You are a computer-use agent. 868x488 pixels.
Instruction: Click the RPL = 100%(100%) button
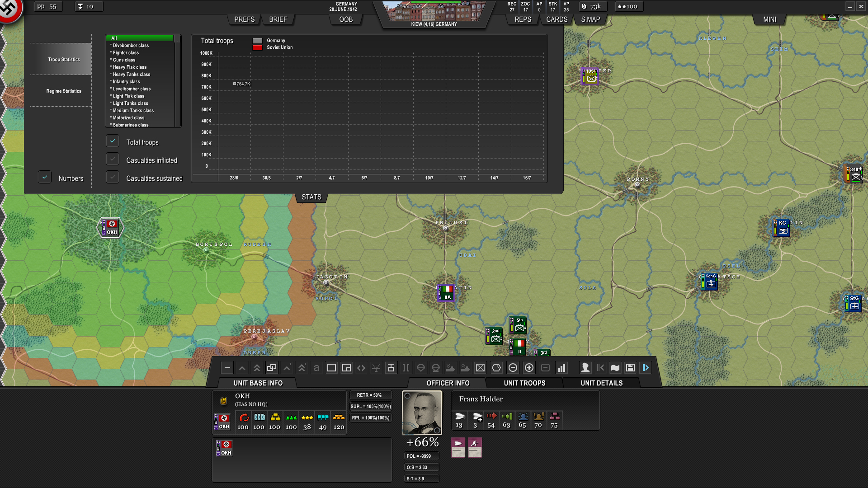click(370, 418)
